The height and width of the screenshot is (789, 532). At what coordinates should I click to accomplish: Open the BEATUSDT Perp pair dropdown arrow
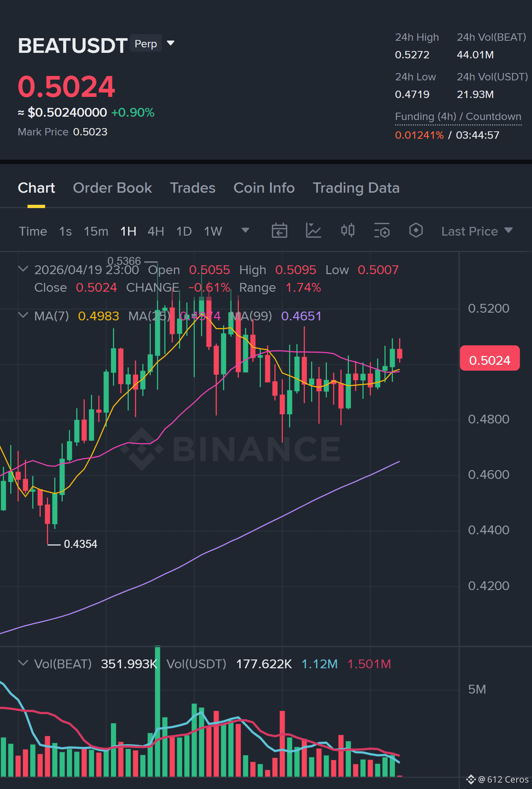click(x=171, y=43)
